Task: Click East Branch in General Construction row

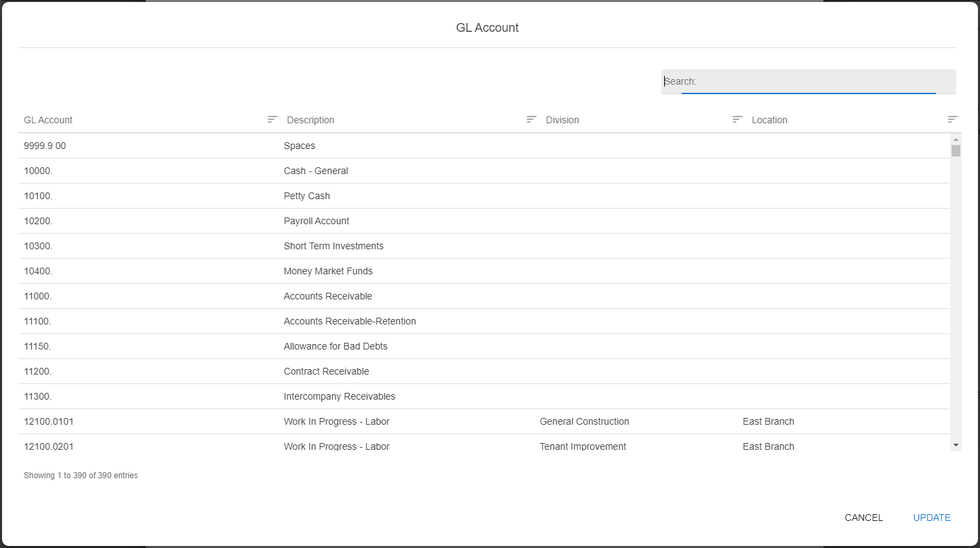Action: [769, 421]
